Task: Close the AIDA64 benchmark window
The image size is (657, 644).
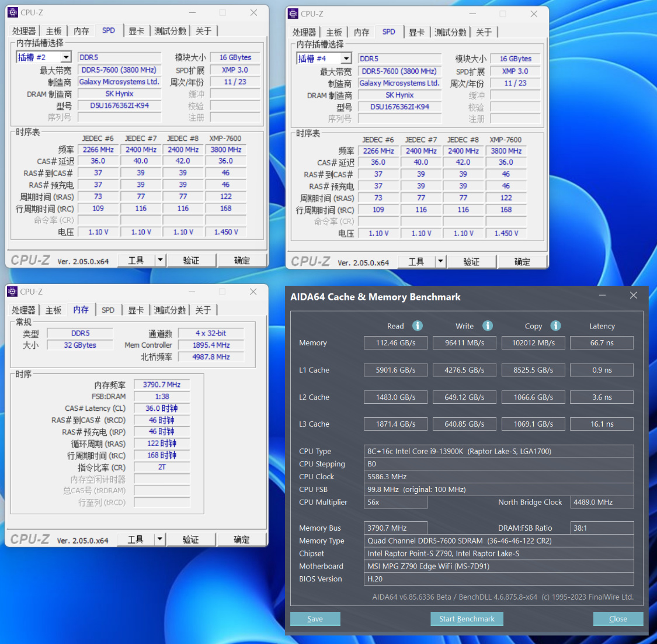Action: pyautogui.click(x=633, y=296)
